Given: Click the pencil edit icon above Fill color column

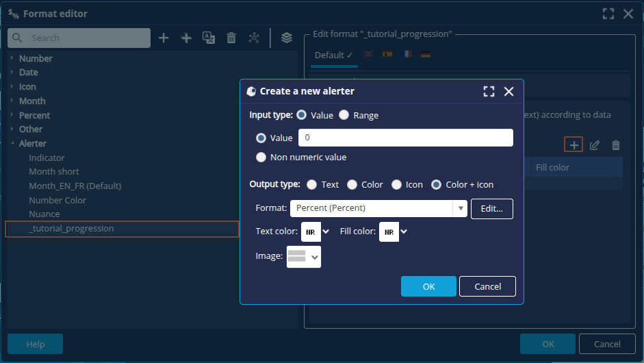Looking at the screenshot, I should (595, 145).
